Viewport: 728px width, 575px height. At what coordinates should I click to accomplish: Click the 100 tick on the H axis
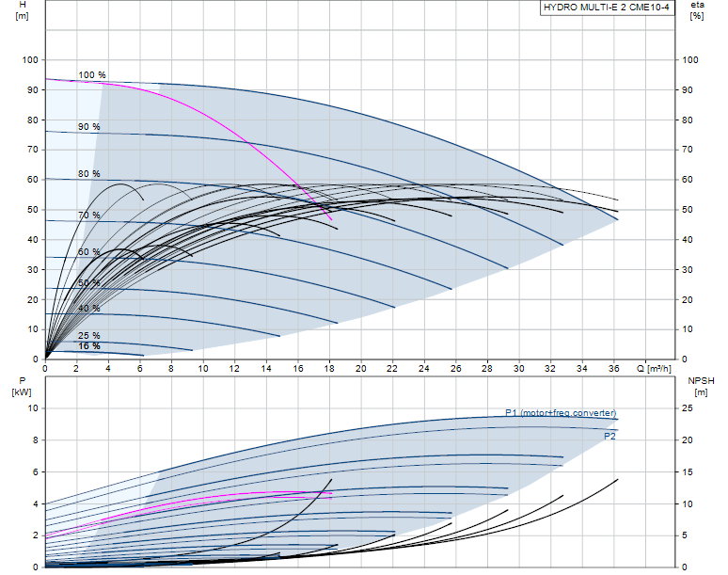(x=30, y=60)
